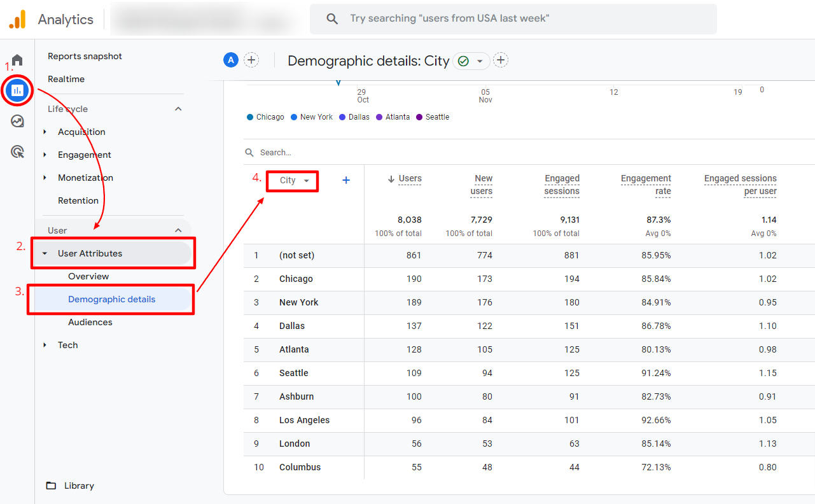
Task: Toggle the Seattle legend series
Action: 433,117
